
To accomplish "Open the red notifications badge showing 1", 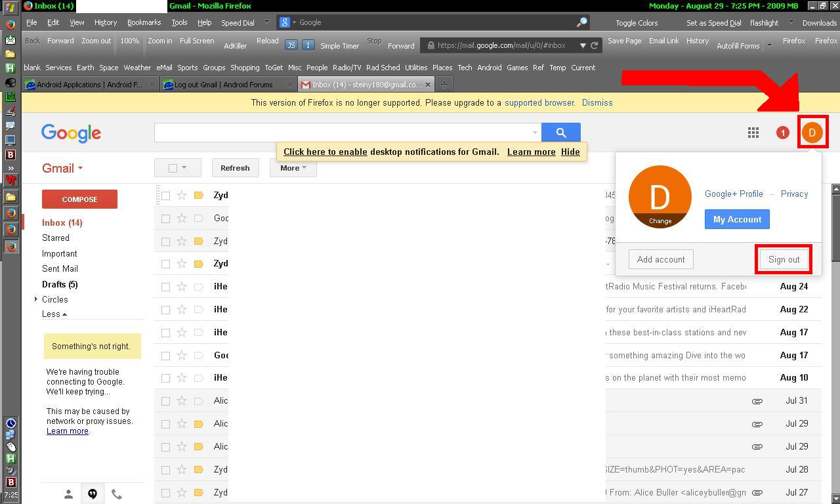I will [x=782, y=133].
